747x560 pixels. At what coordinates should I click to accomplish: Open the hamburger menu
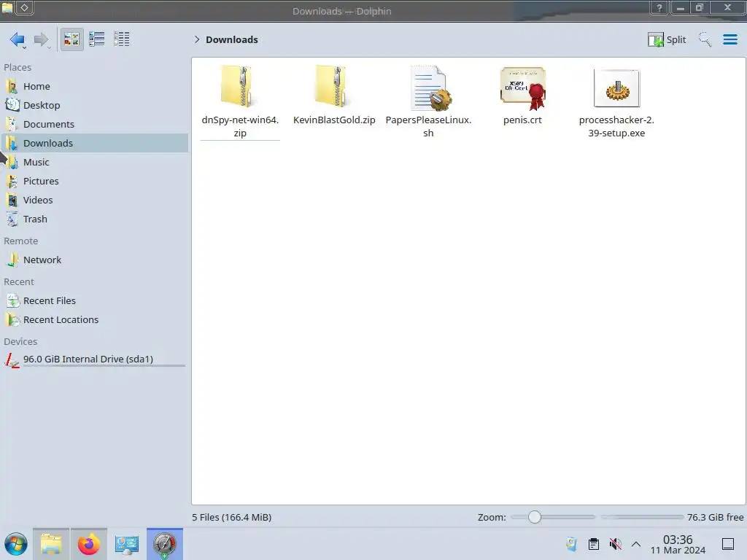click(x=729, y=39)
